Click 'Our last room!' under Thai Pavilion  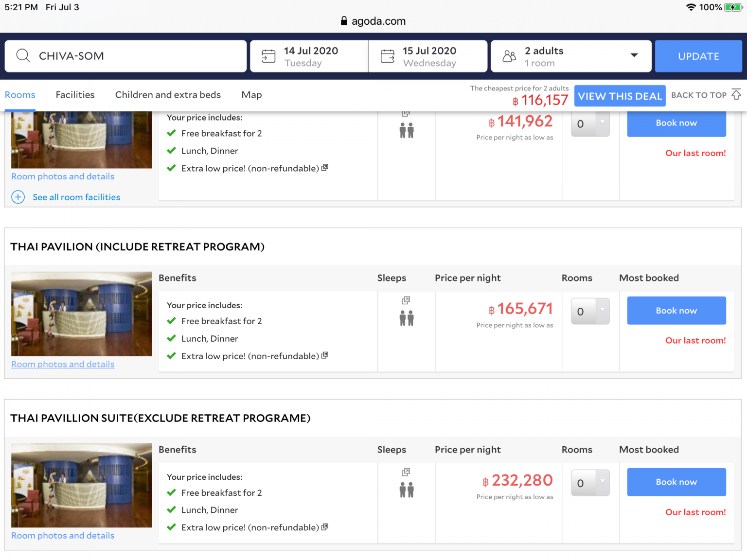tap(695, 340)
